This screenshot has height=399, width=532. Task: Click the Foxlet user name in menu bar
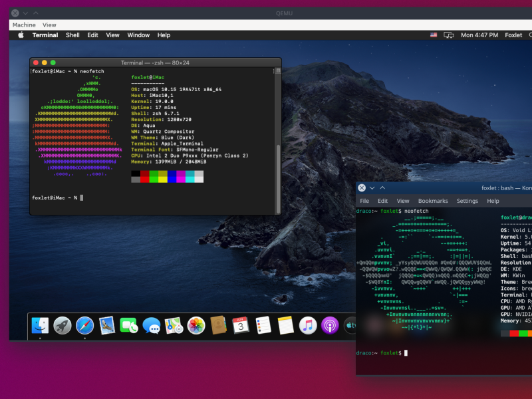click(x=513, y=35)
